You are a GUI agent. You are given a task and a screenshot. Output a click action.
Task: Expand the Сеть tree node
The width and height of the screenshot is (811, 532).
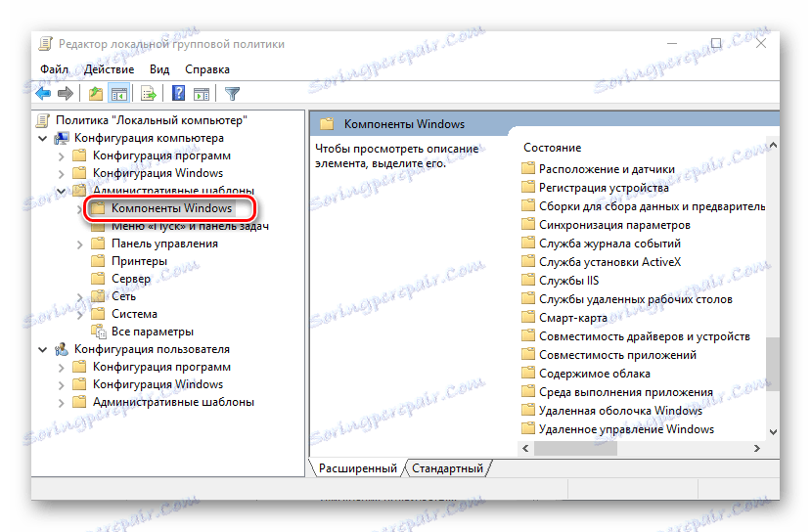[x=79, y=296]
